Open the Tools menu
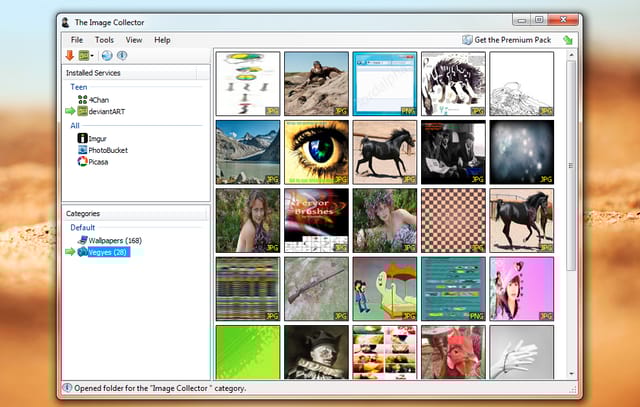The image size is (640, 407). point(104,40)
